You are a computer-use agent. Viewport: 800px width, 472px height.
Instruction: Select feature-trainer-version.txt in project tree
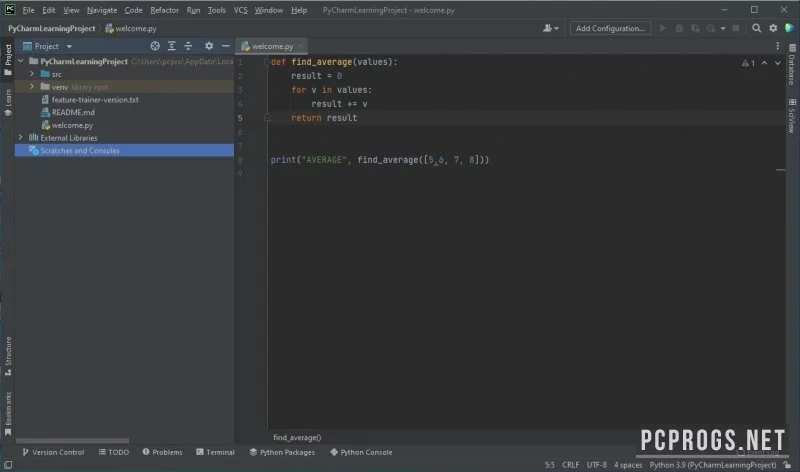click(x=95, y=100)
